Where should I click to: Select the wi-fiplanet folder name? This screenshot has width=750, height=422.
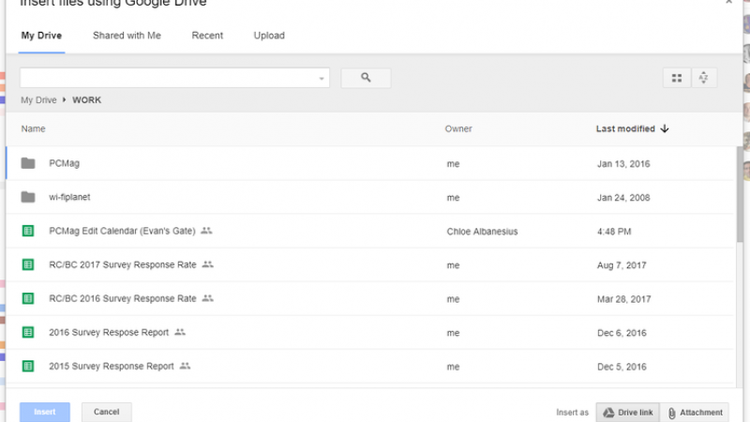click(69, 197)
